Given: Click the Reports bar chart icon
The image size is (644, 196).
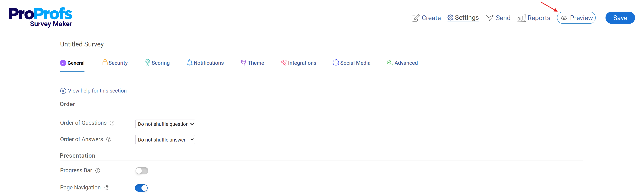Looking at the screenshot, I should (522, 18).
